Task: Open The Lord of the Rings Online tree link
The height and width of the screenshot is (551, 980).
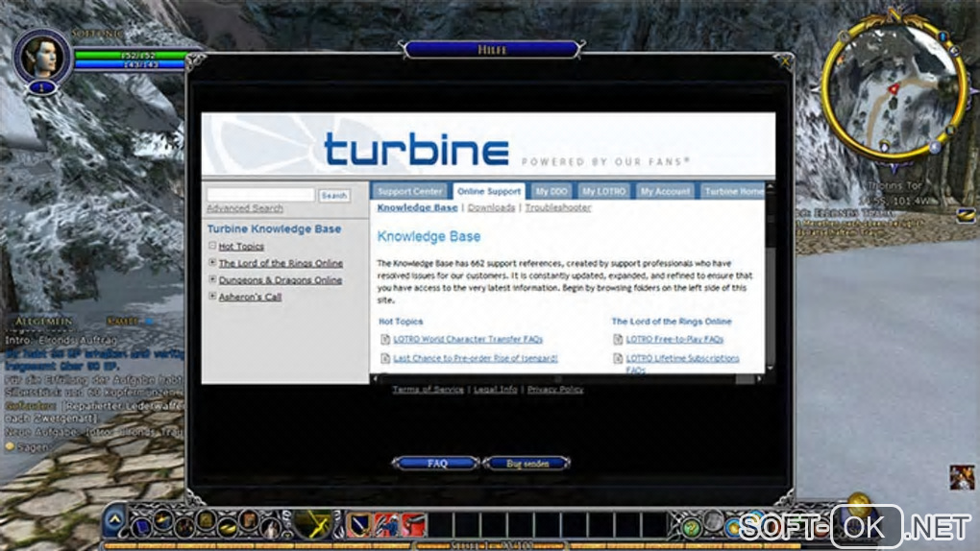Action: 281,263
